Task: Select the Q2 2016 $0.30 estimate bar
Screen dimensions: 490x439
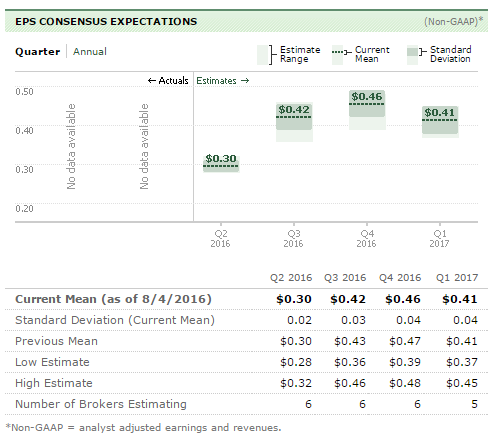Action: [x=221, y=164]
